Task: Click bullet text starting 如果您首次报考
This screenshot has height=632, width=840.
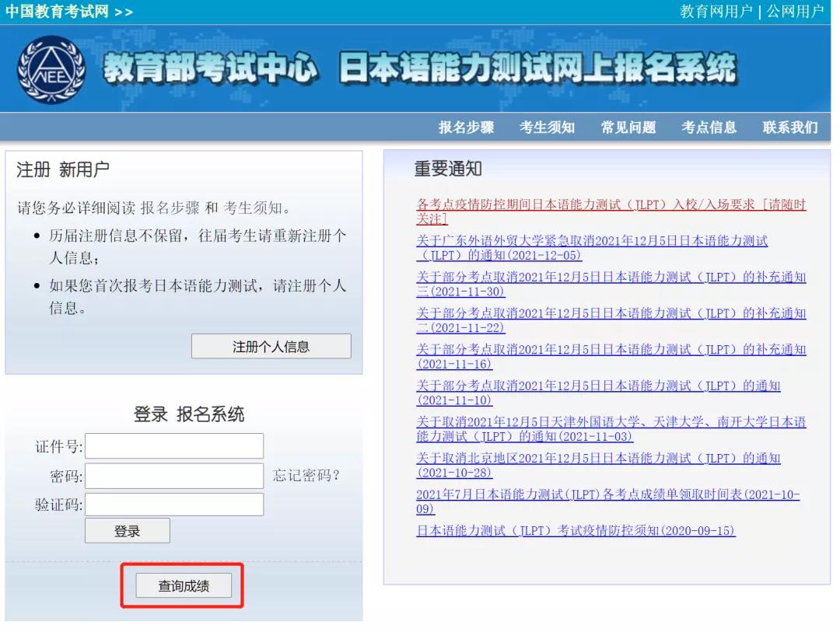Action: coord(198,296)
